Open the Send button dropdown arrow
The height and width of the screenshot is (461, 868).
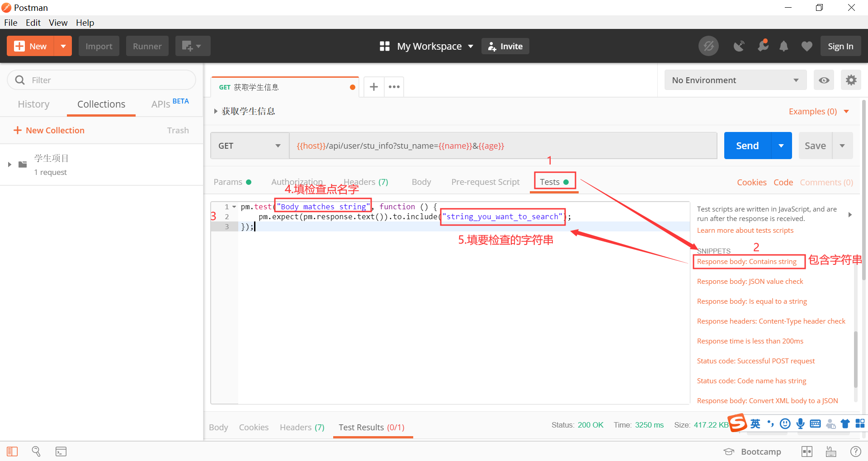[x=781, y=146]
